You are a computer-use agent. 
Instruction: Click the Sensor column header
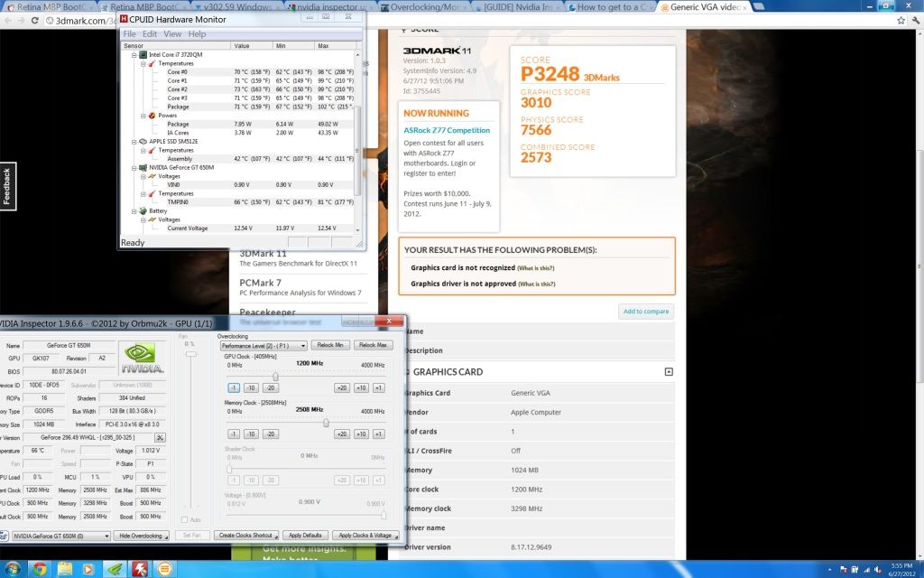pos(176,46)
